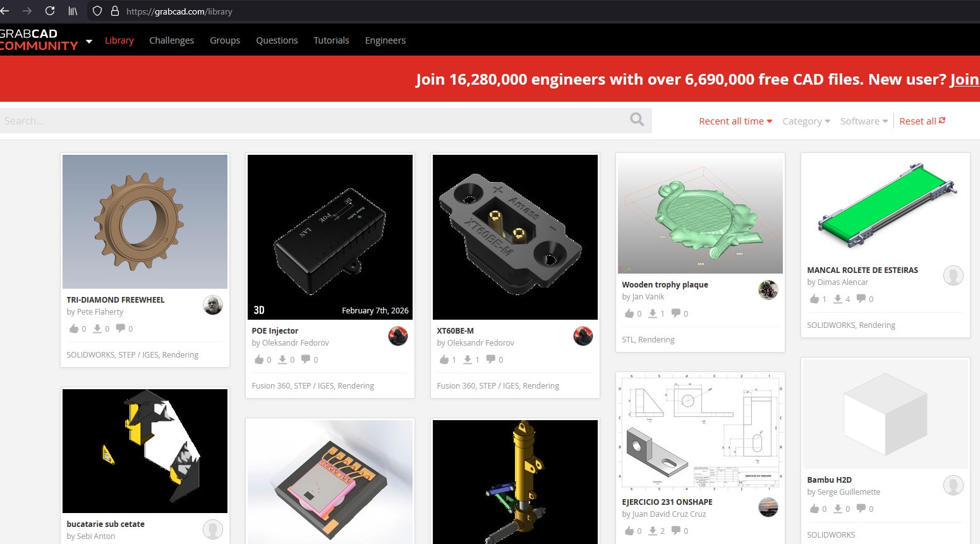
Task: Click the like icon on TRI-DIAMOND FREEWHEEL card
Action: point(74,329)
